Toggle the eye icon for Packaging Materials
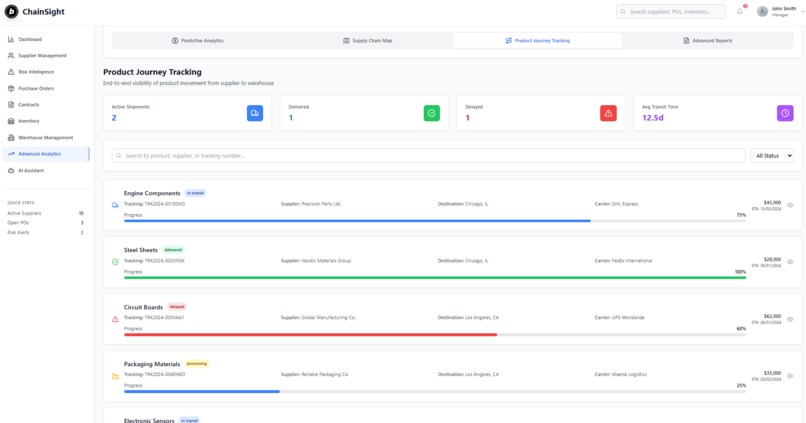This screenshot has height=423, width=806. click(790, 376)
